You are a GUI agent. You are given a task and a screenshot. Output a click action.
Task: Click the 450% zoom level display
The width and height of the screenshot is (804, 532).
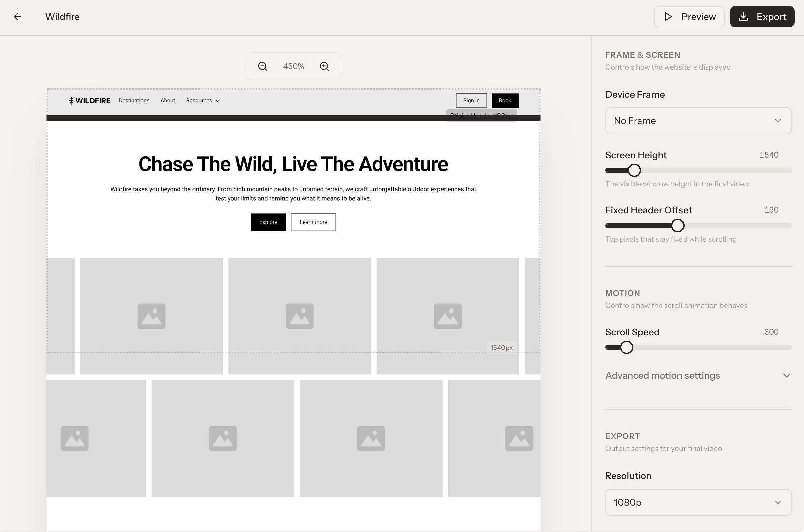click(293, 66)
